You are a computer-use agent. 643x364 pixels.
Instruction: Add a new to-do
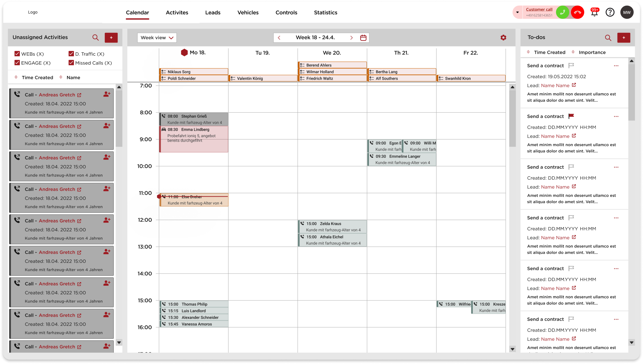[x=624, y=38]
